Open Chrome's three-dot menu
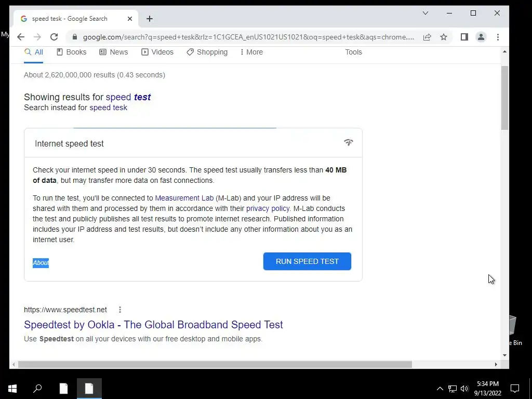This screenshot has height=399, width=532. (498, 37)
